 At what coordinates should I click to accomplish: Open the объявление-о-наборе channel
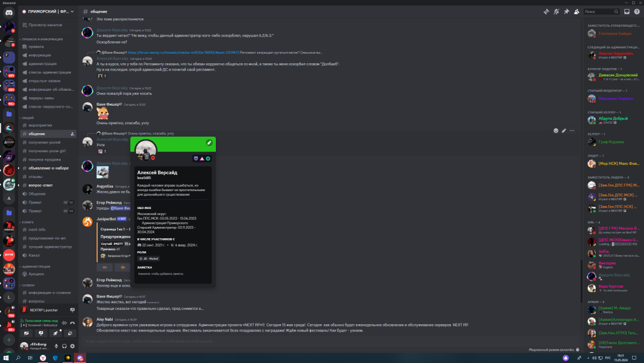point(48,168)
